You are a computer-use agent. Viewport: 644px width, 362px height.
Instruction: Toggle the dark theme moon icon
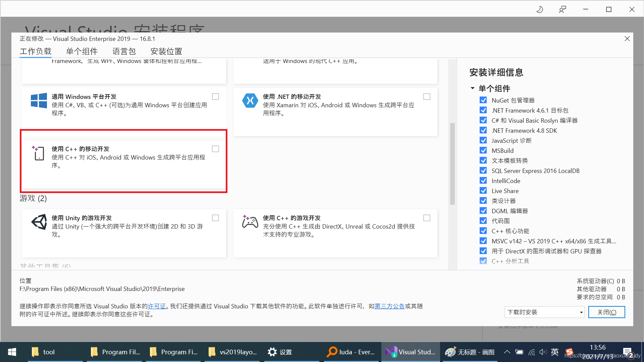(540, 9)
